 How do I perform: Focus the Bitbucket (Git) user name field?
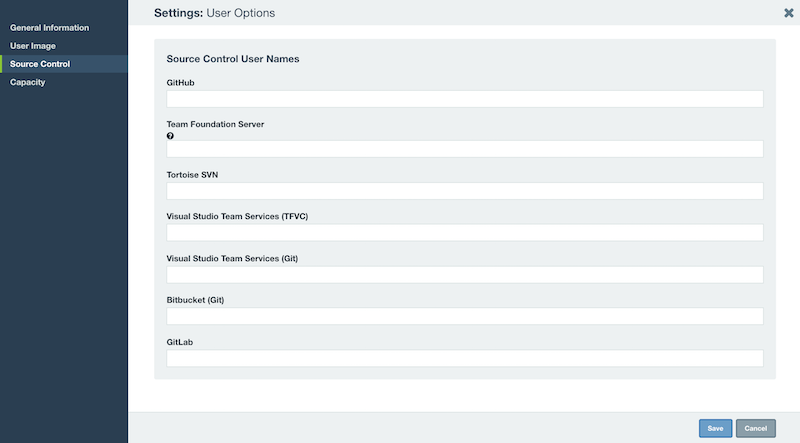tap(465, 316)
